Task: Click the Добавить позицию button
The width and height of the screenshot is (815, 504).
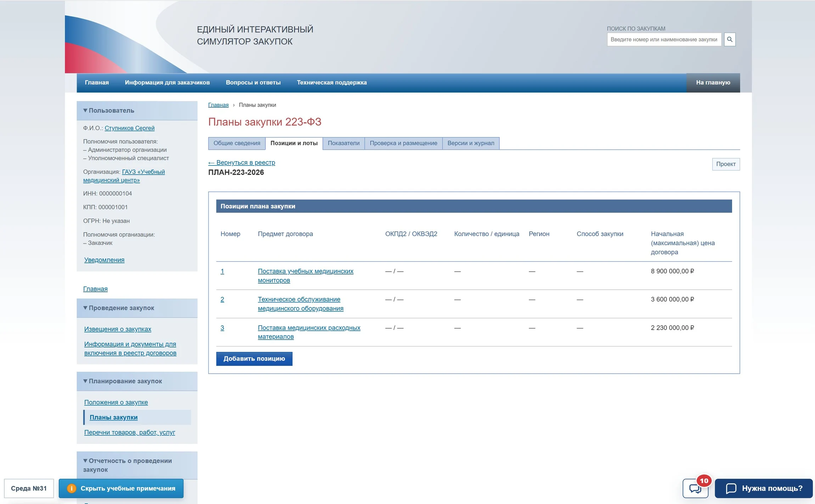Action: point(254,358)
